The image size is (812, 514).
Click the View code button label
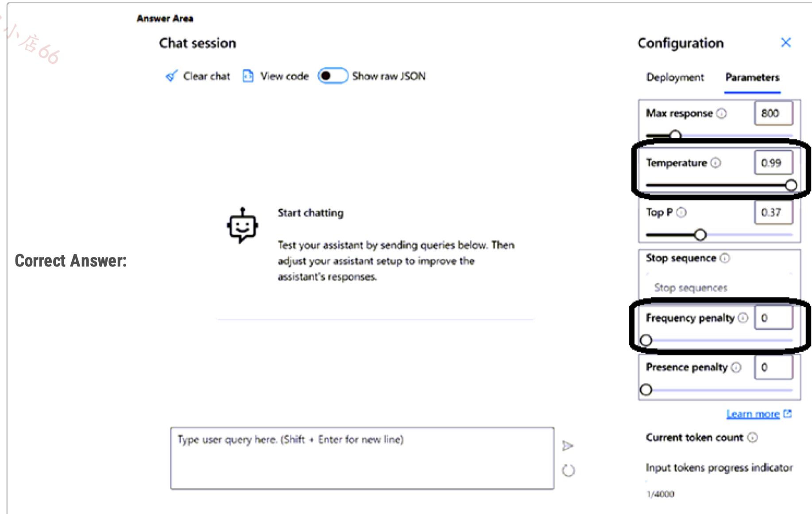click(x=284, y=76)
